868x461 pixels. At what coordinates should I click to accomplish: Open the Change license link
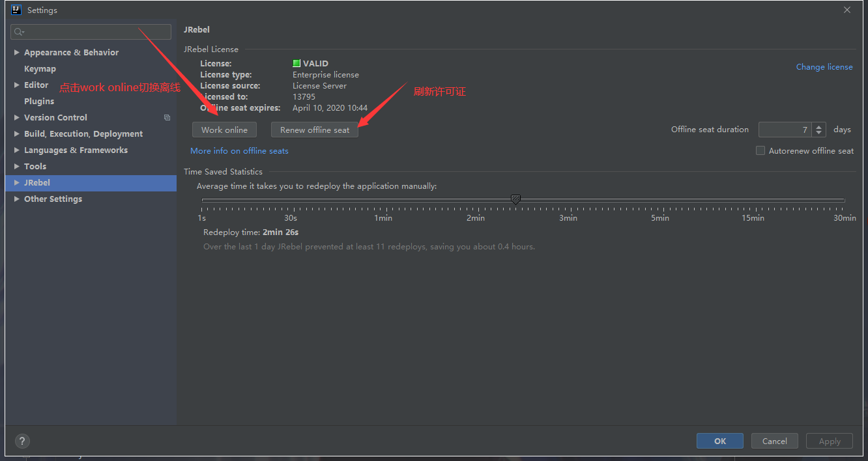pos(824,66)
